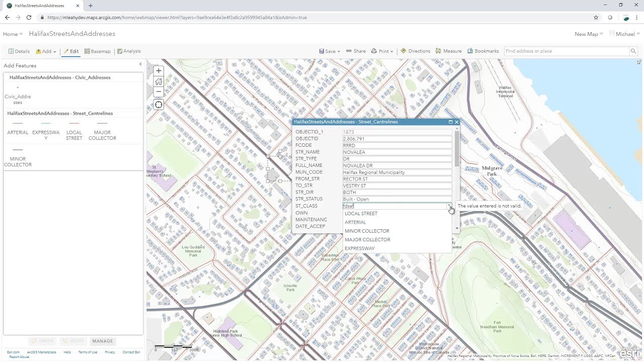This screenshot has height=362, width=644.
Task: Select the ARTERIAL line template
Action: tap(18, 129)
